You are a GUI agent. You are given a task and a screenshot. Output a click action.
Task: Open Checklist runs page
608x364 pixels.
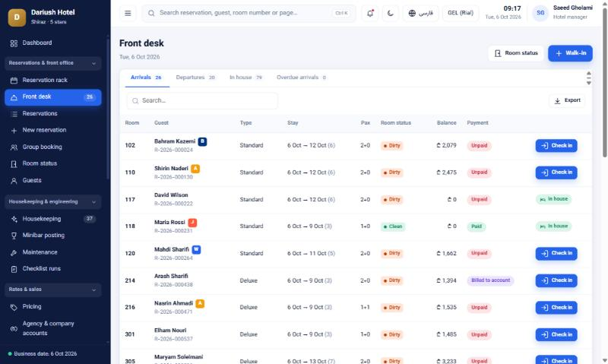click(52, 269)
